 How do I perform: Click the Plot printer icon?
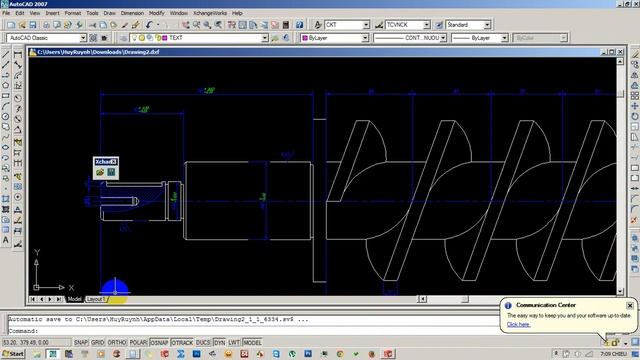(46, 25)
